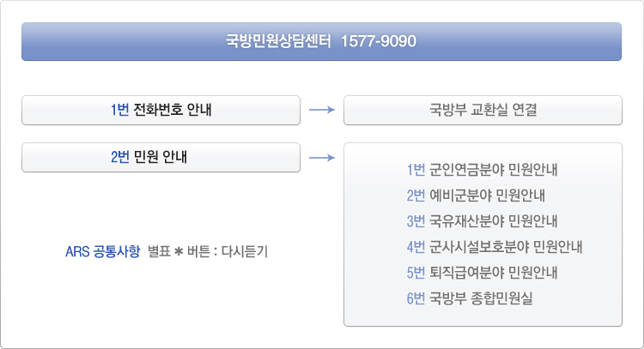
Task: Click the 별표 ✱ 버튼 : 다시듣기 text
Action: tap(208, 251)
